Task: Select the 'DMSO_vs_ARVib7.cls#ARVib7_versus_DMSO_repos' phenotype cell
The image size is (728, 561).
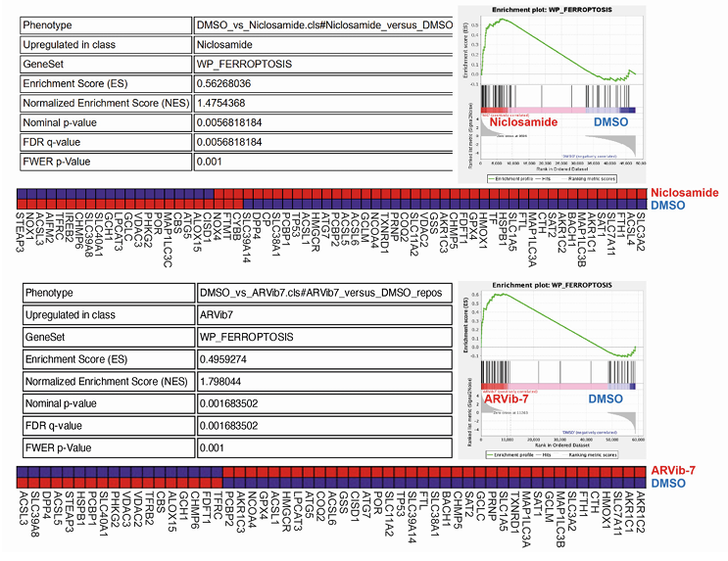Action: tap(324, 293)
